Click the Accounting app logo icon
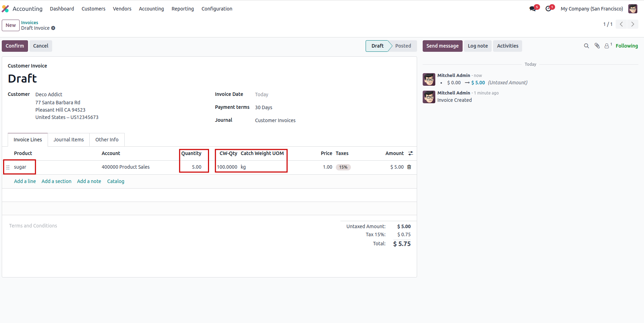The width and height of the screenshot is (644, 323). pyautogui.click(x=5, y=9)
